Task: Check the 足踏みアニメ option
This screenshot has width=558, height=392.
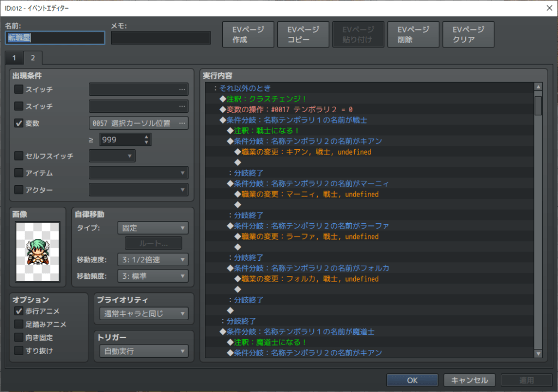Action: pos(19,324)
